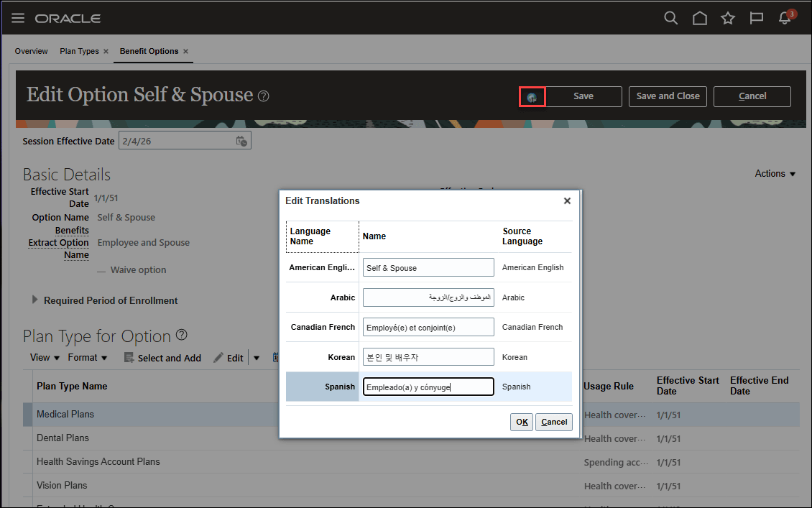
Task: Open the View menu
Action: pyautogui.click(x=45, y=358)
